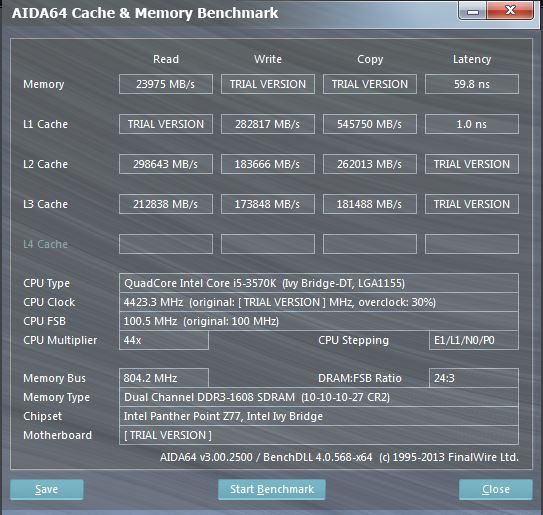Click Memory Write TRIAL VERSION field
Screen dimensions: 543x515
tap(268, 84)
